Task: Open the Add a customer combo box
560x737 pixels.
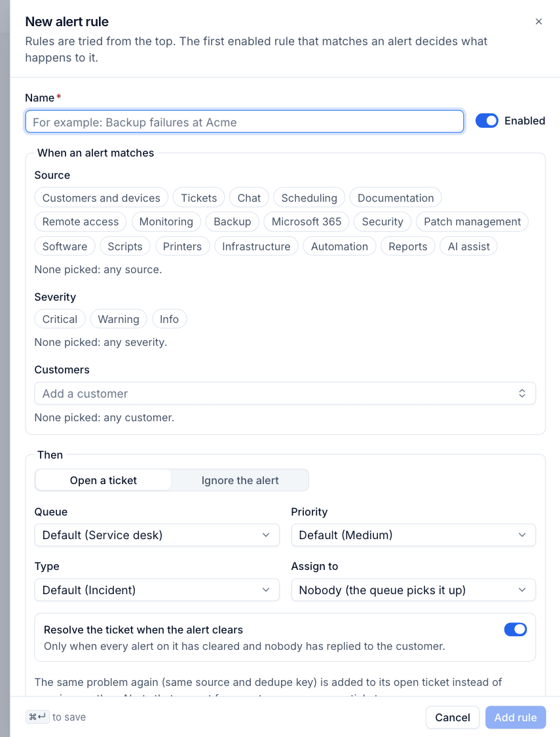Action: coord(285,394)
